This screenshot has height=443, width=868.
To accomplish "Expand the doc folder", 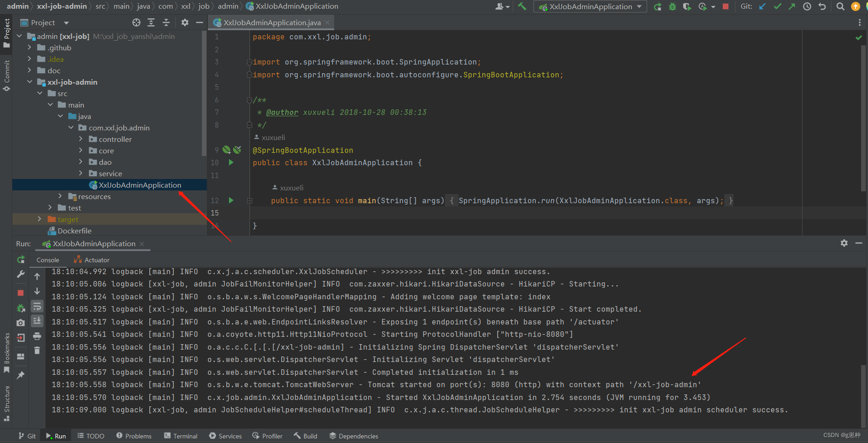I will pos(29,70).
